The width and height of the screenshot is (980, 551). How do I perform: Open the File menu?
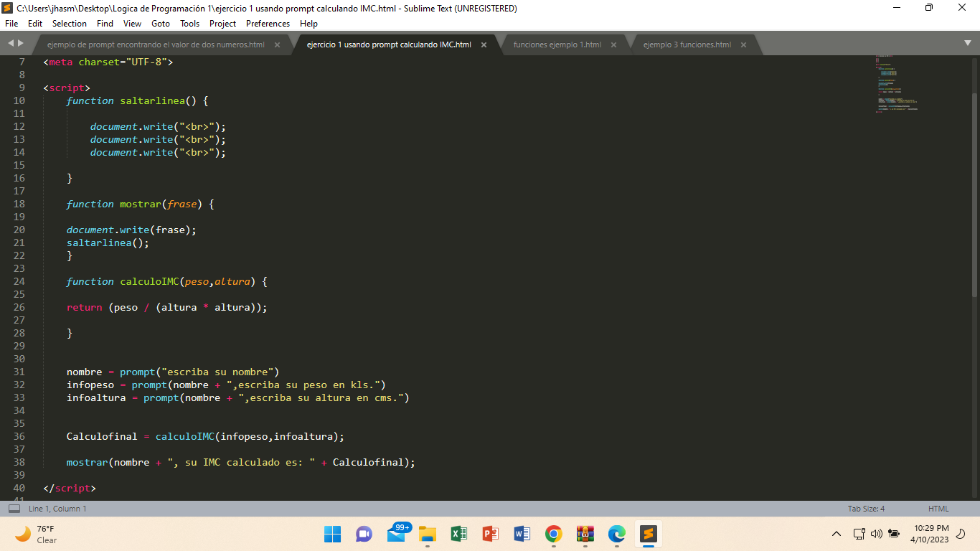[x=11, y=24]
